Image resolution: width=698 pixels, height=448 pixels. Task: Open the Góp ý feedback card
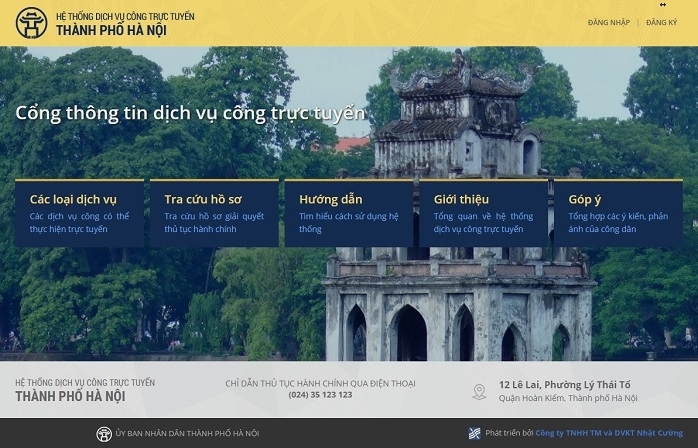point(618,213)
